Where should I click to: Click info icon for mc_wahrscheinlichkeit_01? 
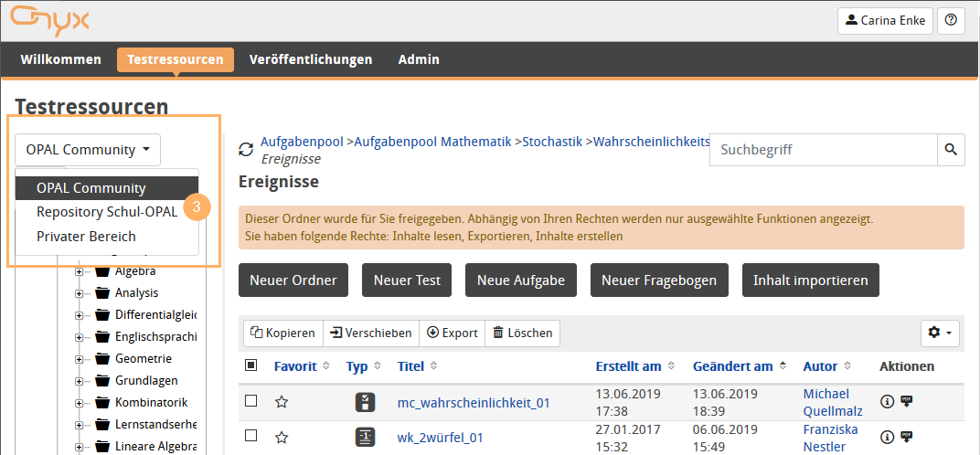[887, 402]
